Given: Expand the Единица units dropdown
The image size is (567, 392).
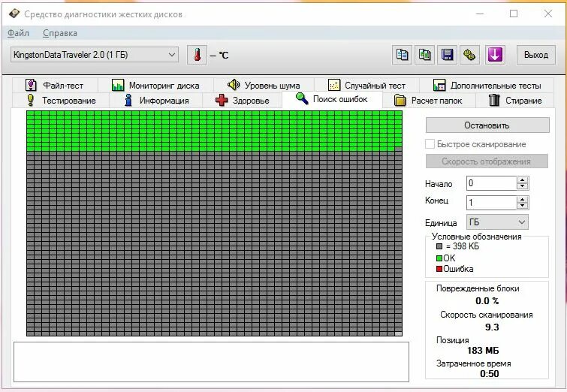Looking at the screenshot, I should 522,222.
